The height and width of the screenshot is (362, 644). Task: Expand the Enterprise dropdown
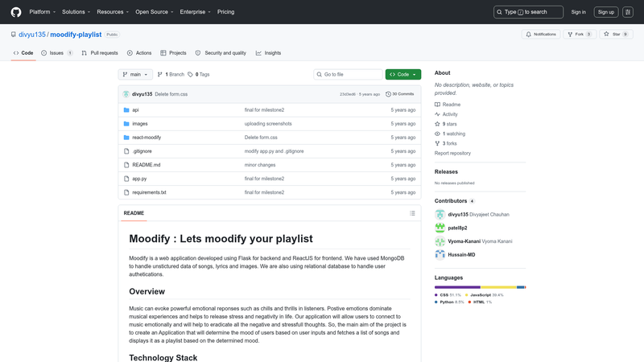(x=195, y=12)
